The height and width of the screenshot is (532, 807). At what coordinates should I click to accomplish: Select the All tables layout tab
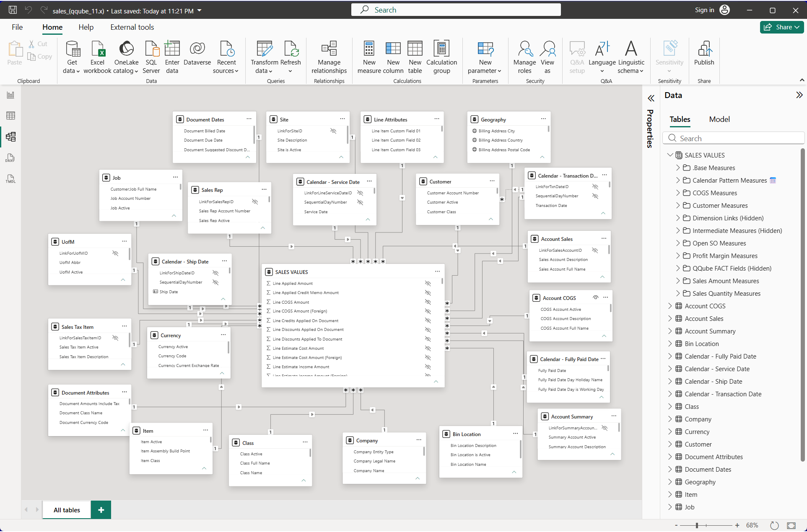(x=67, y=510)
